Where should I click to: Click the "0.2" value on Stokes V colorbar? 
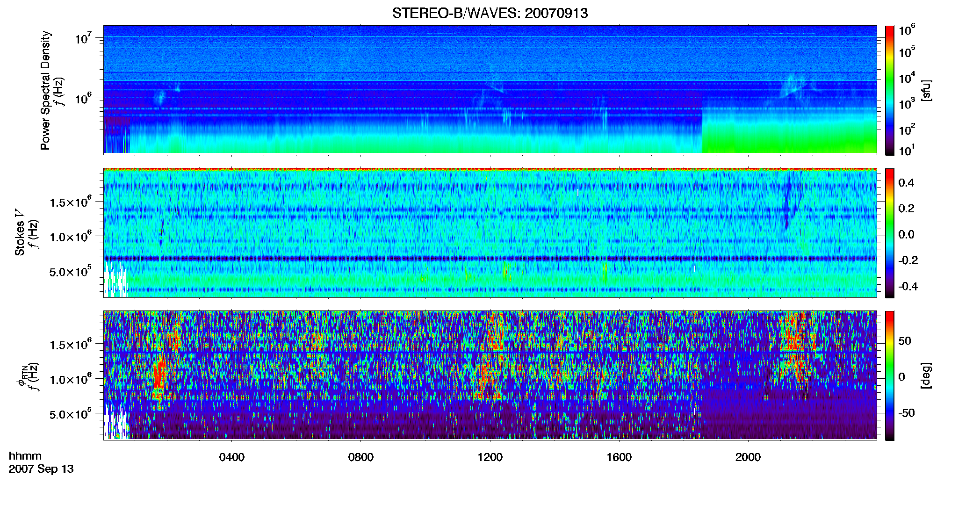pos(906,209)
